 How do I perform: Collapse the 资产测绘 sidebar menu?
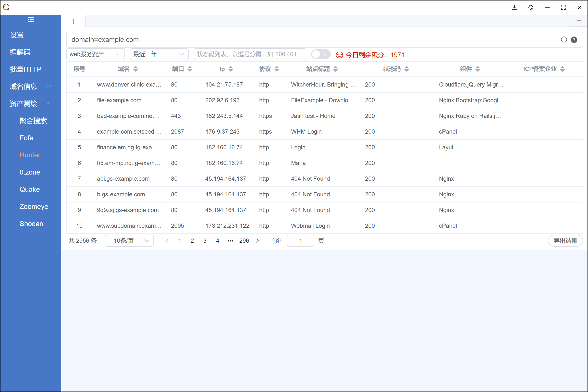(30, 103)
